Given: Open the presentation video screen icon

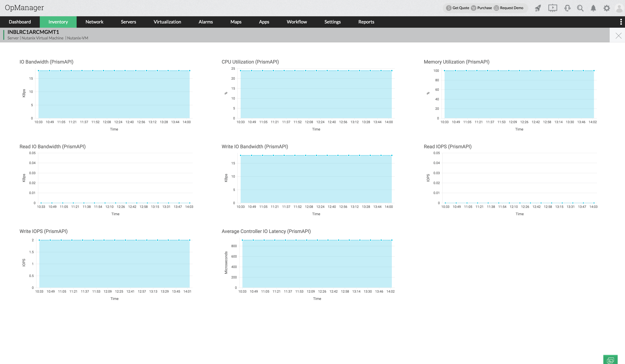Looking at the screenshot, I should (x=553, y=8).
